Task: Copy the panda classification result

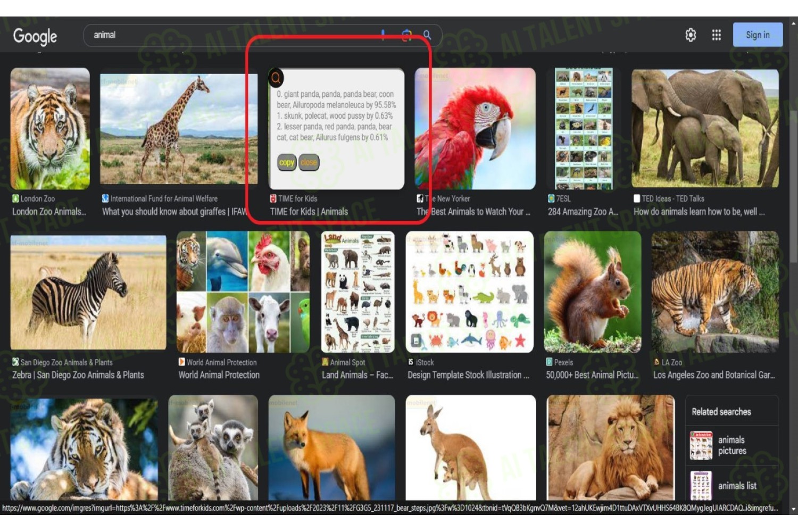Action: (287, 162)
